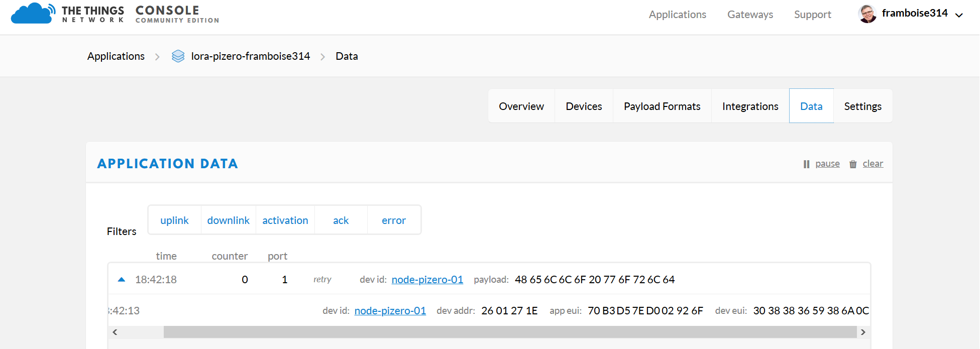Viewport: 980px width, 349px height.
Task: Toggle the uplink filter
Action: (174, 220)
